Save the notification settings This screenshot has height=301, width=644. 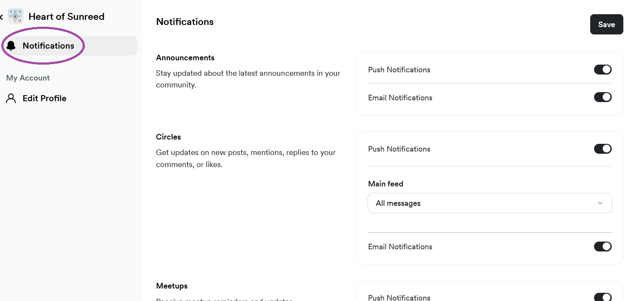click(607, 25)
